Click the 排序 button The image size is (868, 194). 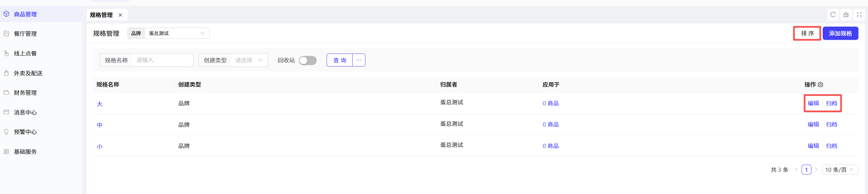point(807,33)
